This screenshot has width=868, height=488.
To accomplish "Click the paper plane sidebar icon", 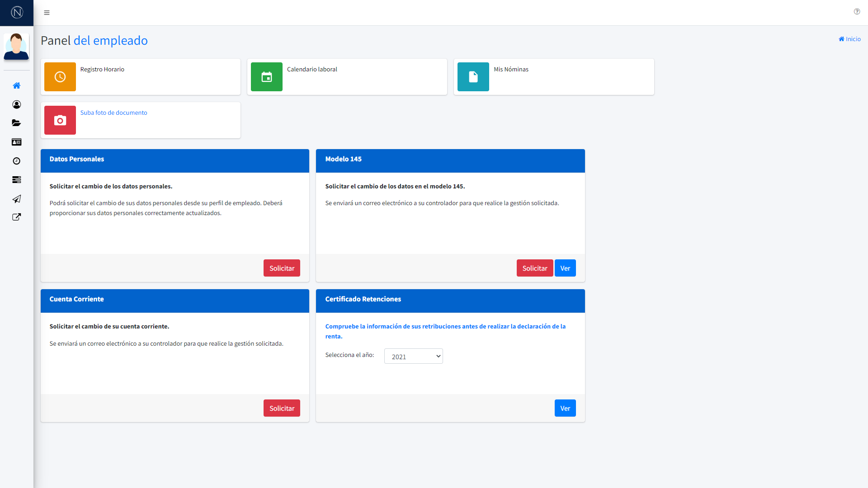I will pyautogui.click(x=17, y=199).
